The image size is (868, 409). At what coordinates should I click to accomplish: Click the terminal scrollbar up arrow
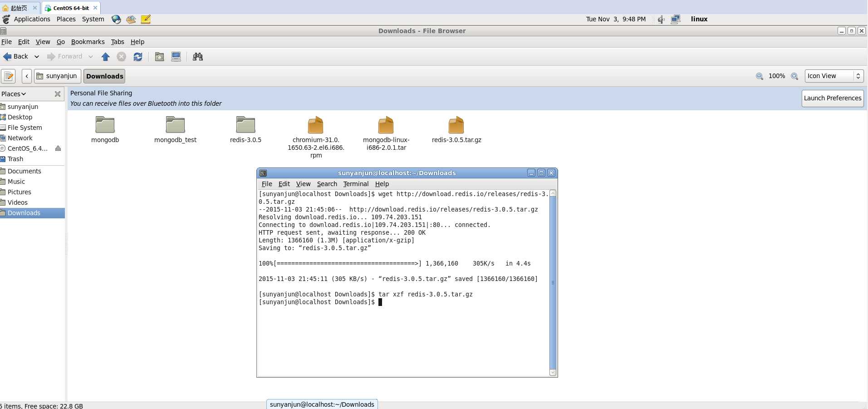pos(553,193)
